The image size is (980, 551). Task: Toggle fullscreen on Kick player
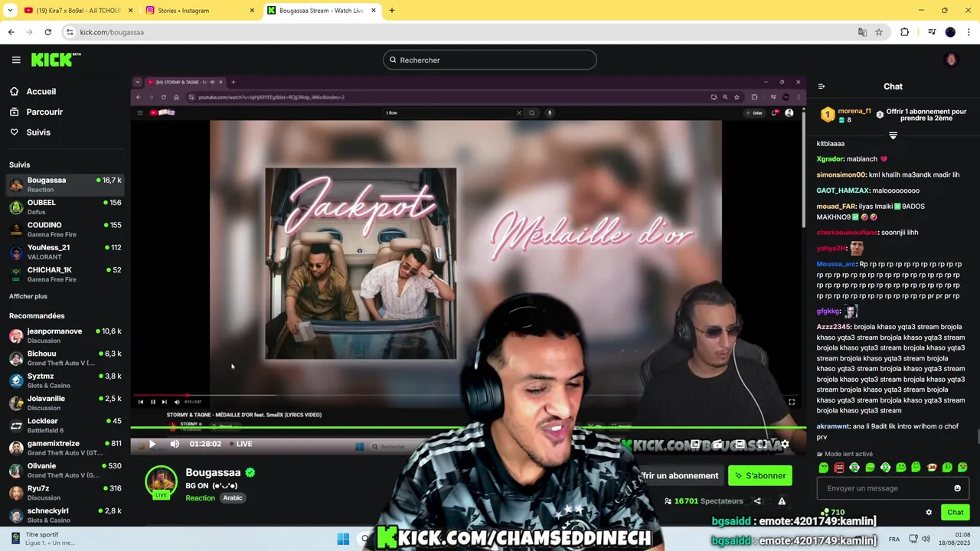tap(762, 444)
